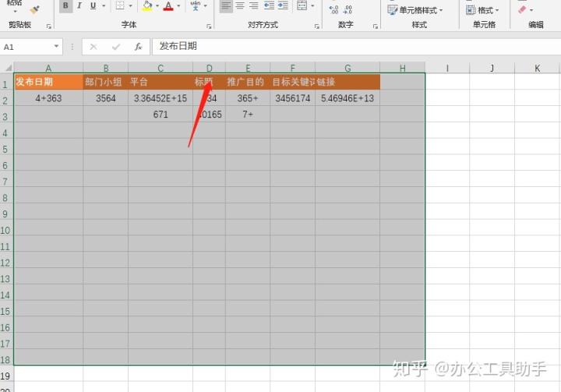The image size is (561, 392).
Task: Select the 链接 header cell
Action: click(x=348, y=82)
